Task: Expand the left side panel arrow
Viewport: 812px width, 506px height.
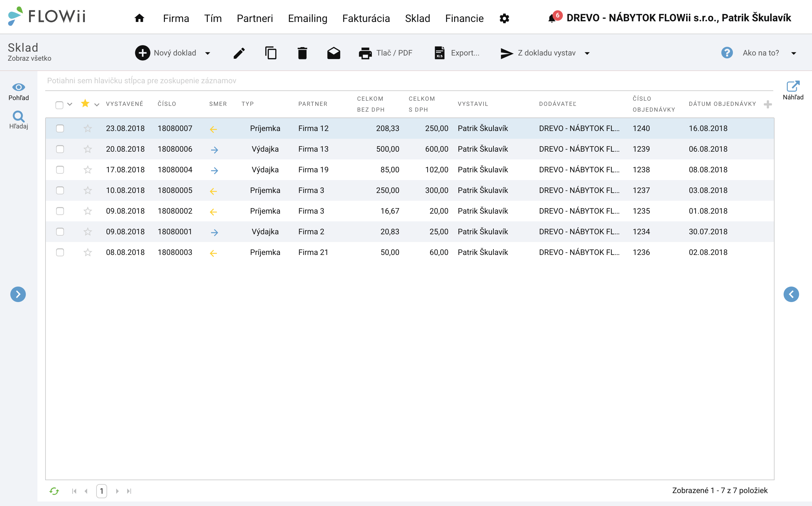Action: click(18, 294)
